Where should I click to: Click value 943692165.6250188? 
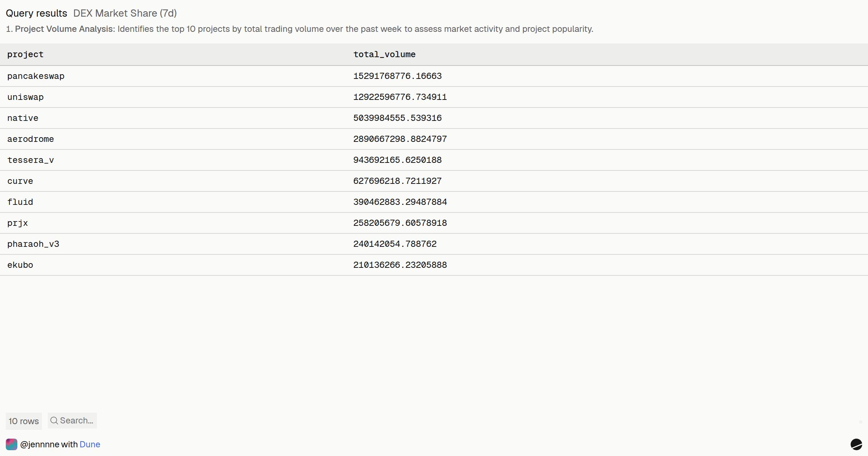pos(397,160)
